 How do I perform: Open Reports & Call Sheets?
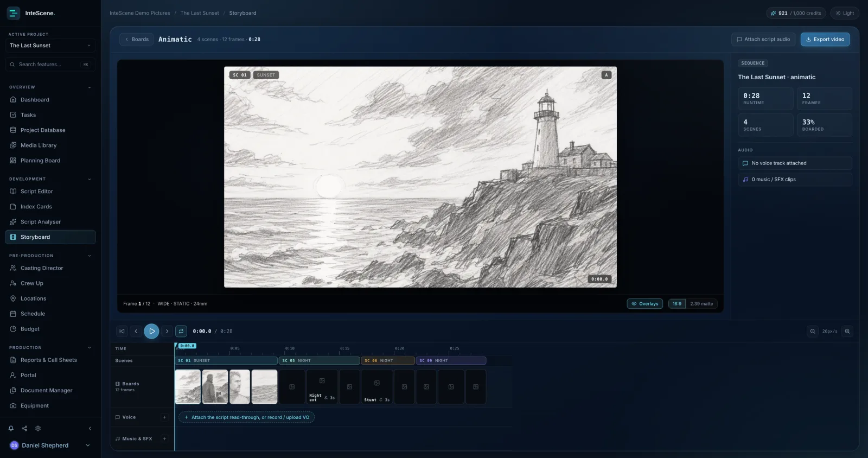click(50, 360)
